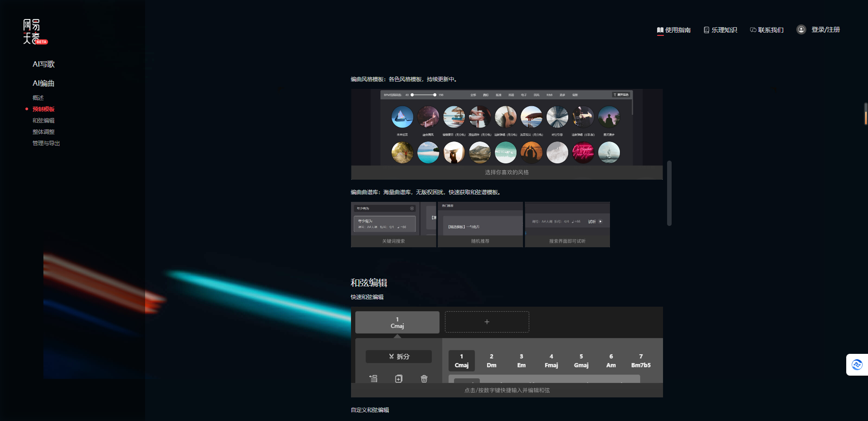
Task: Select the Bm7b5 chord option
Action: (640, 361)
